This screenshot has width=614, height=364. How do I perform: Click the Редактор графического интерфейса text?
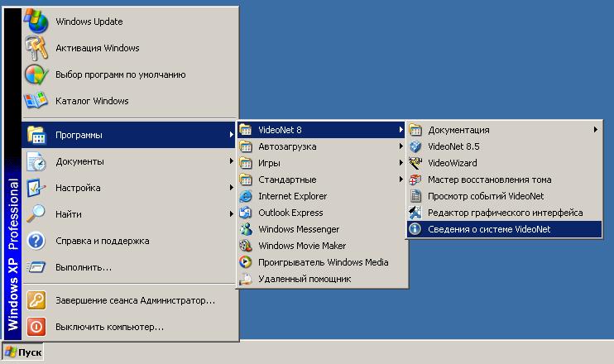click(x=505, y=213)
